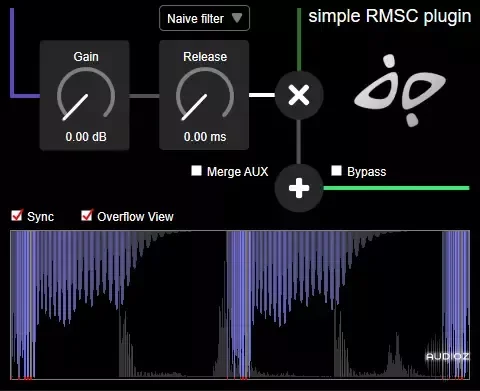The height and width of the screenshot is (391, 480).
Task: Click the simple RMSC plugin title
Action: (x=390, y=16)
